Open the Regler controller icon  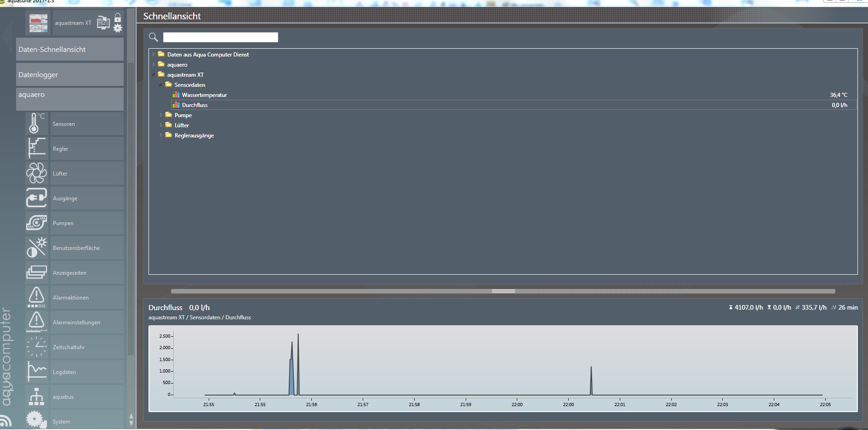point(36,148)
